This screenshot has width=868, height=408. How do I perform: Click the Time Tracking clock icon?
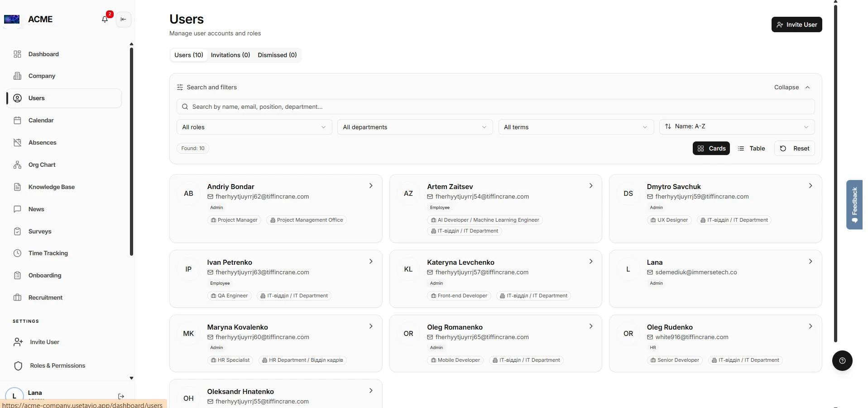17,253
